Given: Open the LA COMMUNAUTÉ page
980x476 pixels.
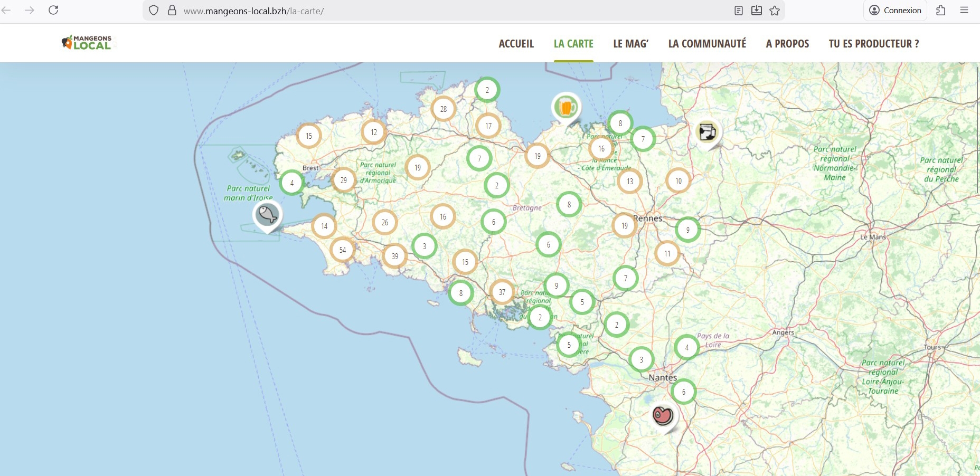Looking at the screenshot, I should 707,44.
